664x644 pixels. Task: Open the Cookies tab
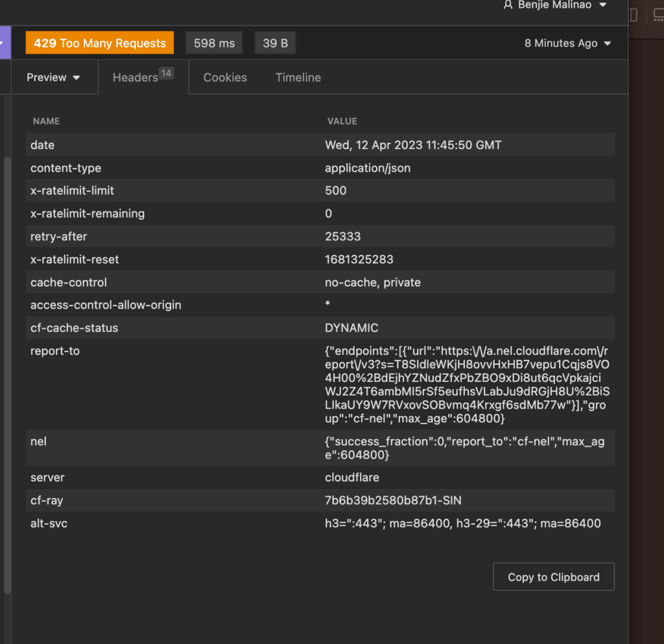pos(225,77)
